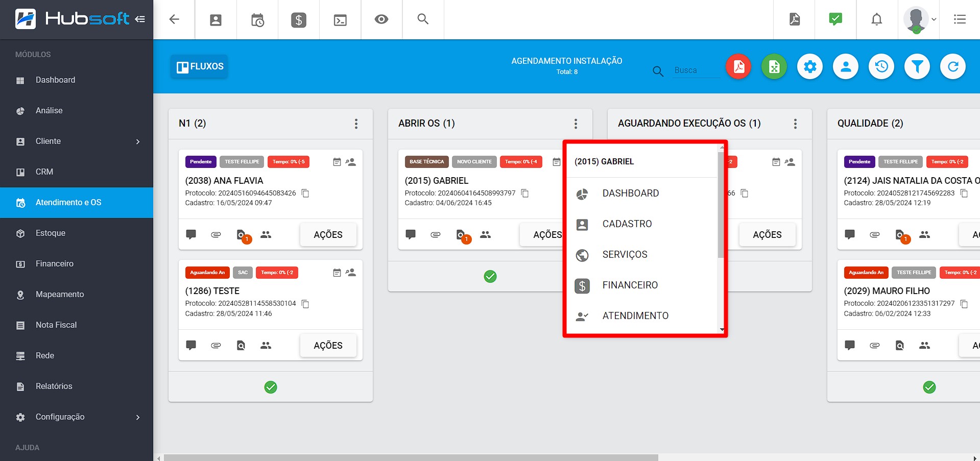980x461 pixels.
Task: Copy TESTE card protocol number
Action: 305,304
